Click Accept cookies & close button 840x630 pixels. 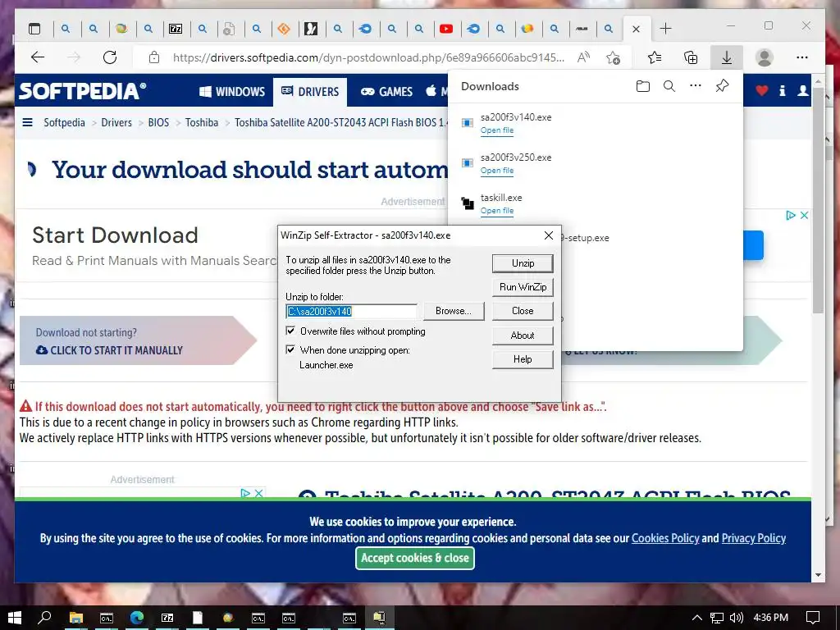click(x=414, y=558)
